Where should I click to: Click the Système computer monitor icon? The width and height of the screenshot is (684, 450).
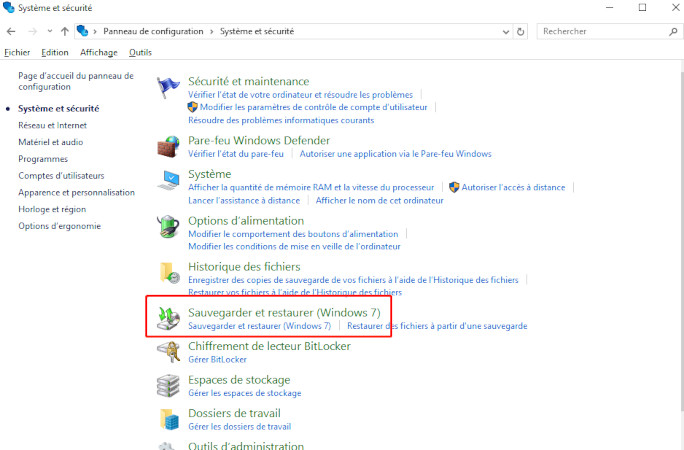click(168, 180)
